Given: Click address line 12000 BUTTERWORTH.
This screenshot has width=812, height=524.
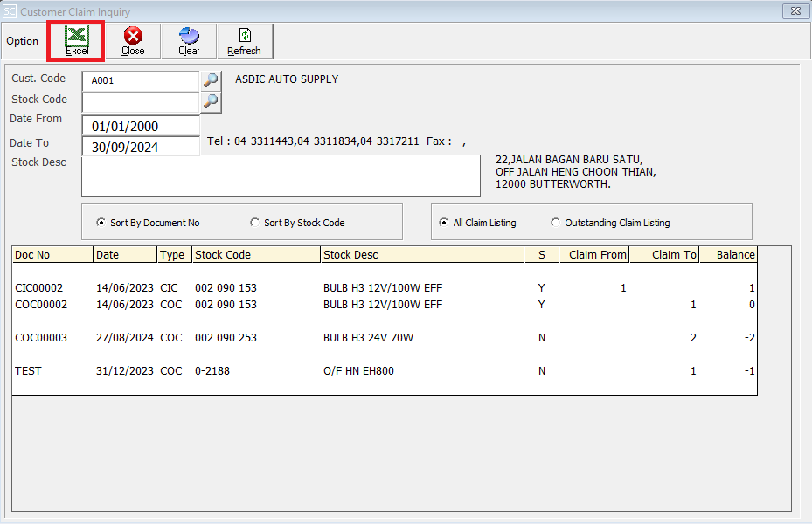Looking at the screenshot, I should (553, 184).
